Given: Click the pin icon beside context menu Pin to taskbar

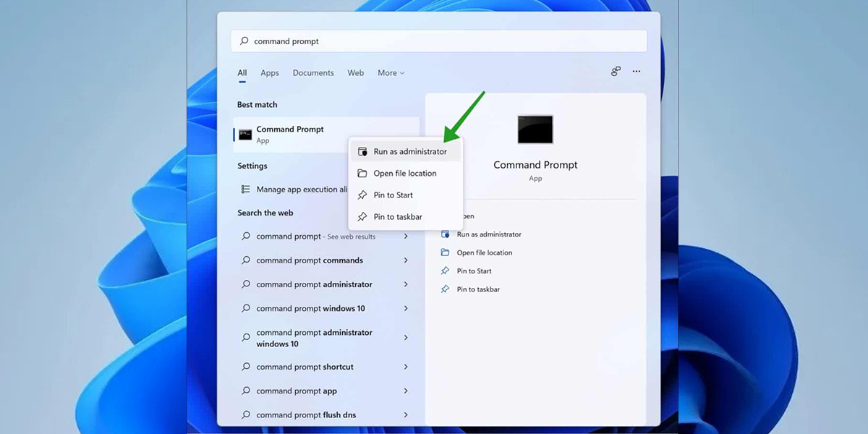Looking at the screenshot, I should coord(362,217).
